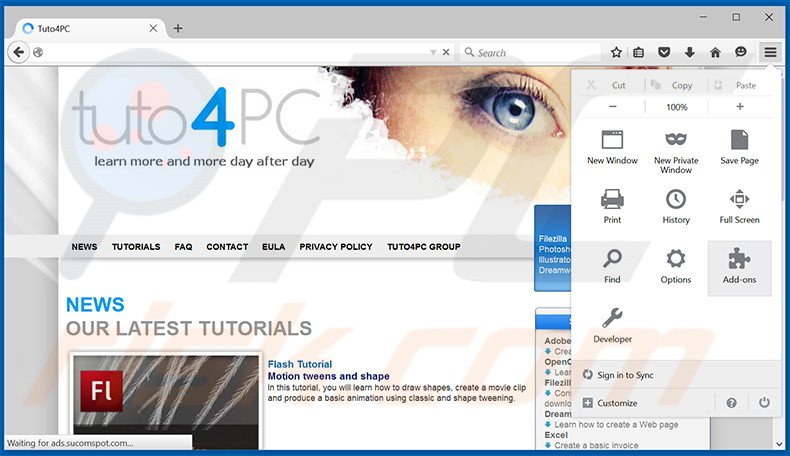Open FAQ in site navigation
The image size is (790, 456).
[183, 247]
